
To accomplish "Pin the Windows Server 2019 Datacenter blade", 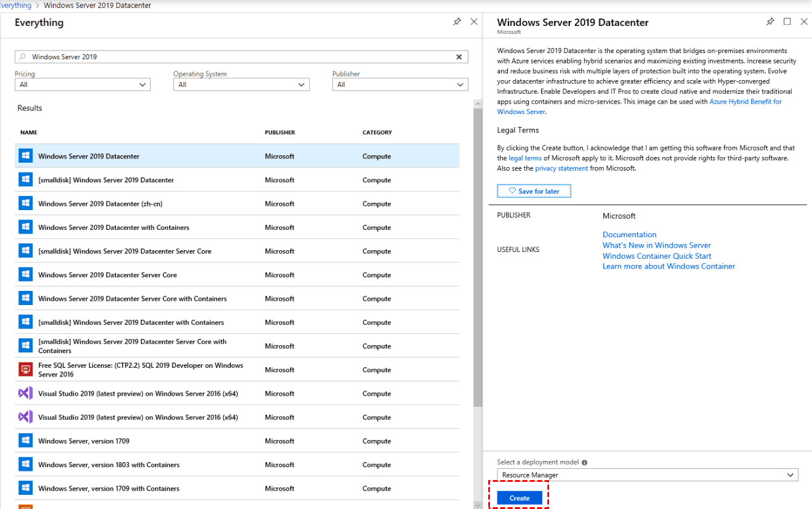I will 770,22.
